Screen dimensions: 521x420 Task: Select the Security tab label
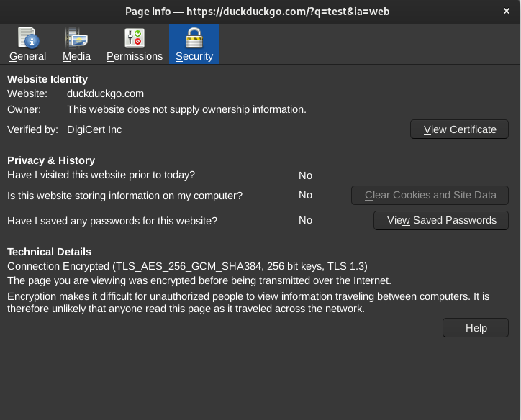coord(194,56)
